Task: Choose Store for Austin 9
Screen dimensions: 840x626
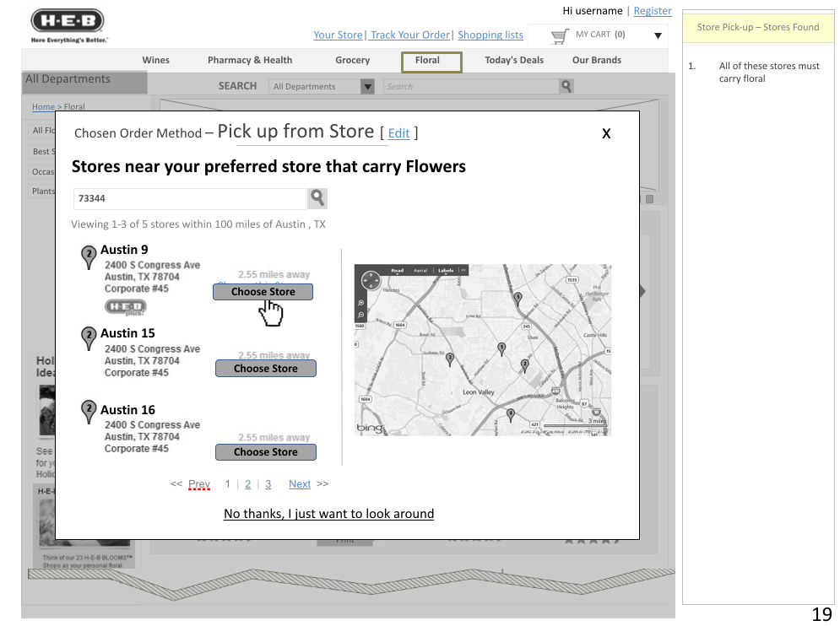Action: coord(263,292)
